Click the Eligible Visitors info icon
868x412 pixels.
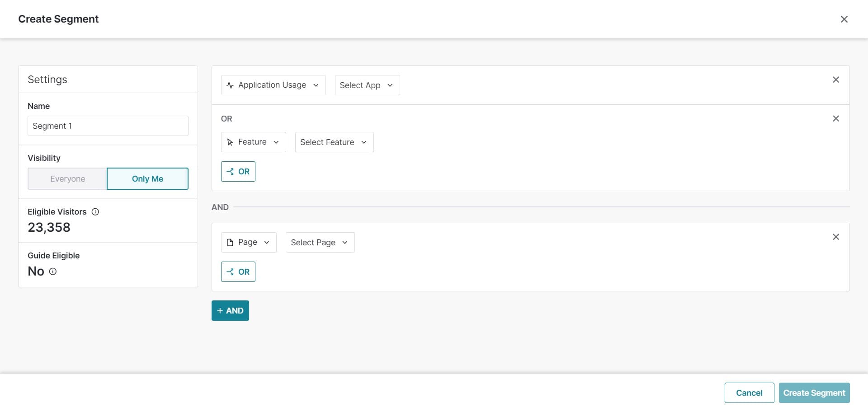coord(95,211)
